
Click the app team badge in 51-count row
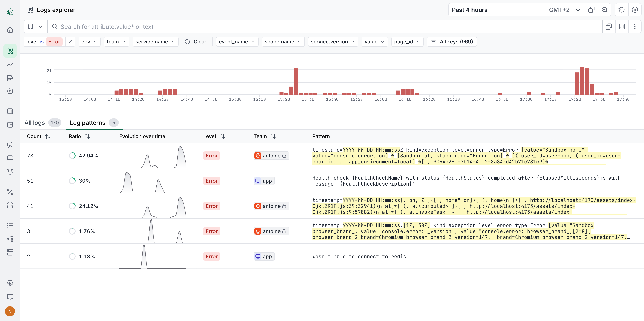(x=264, y=181)
